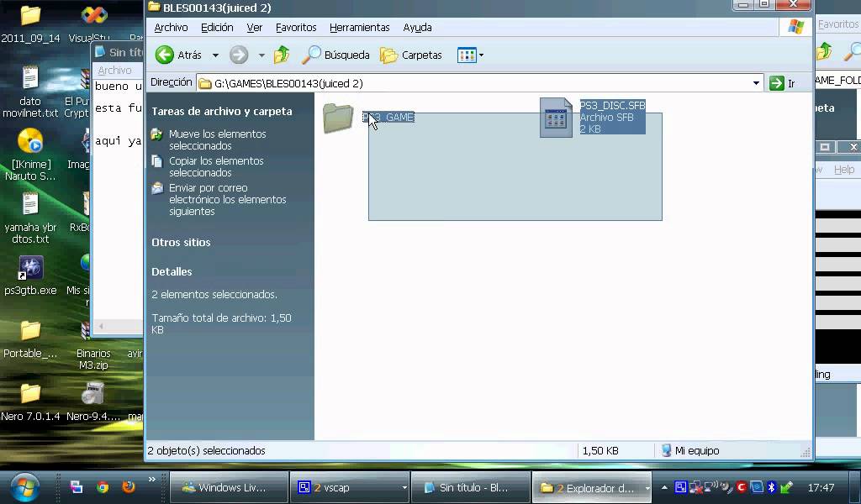The image size is (861, 504).
Task: Click the red C tray icon
Action: [x=742, y=487]
